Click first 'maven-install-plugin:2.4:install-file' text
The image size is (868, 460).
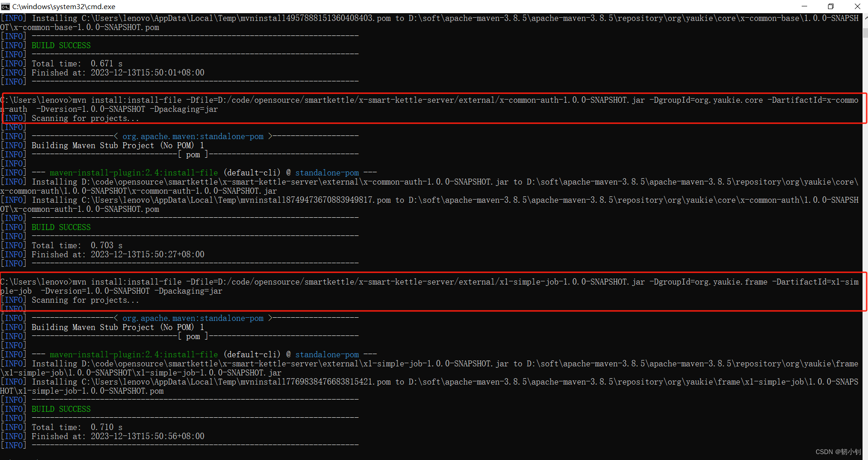[x=134, y=173]
